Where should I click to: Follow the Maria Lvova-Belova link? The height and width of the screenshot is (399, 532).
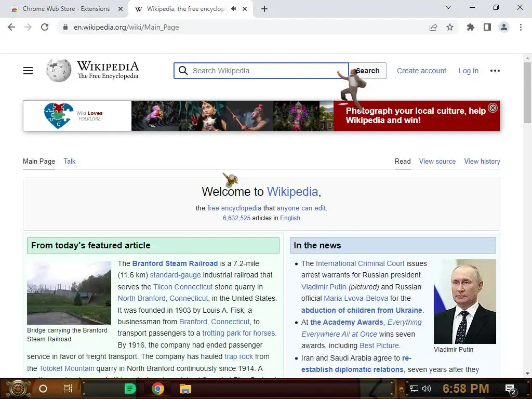(356, 298)
